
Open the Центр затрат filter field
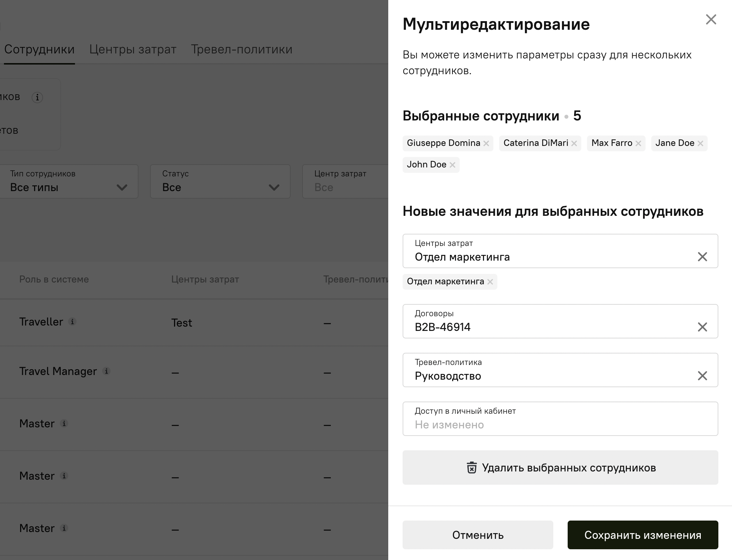click(344, 182)
